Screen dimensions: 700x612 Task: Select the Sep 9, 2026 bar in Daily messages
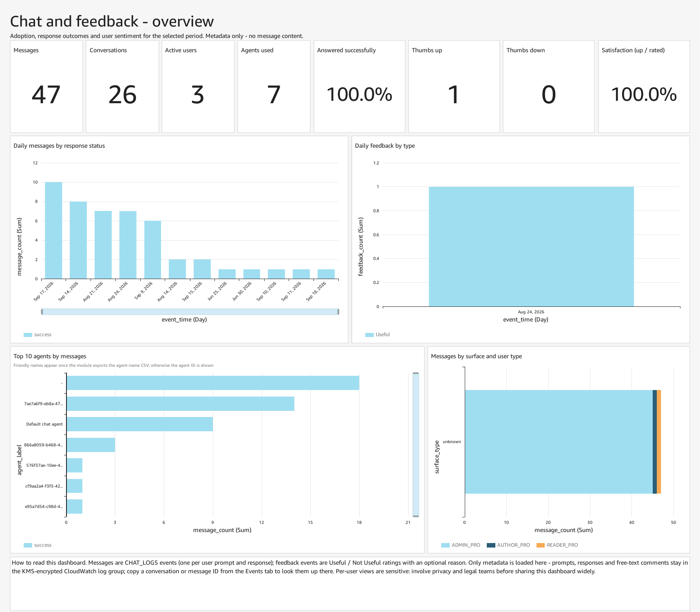(x=152, y=250)
